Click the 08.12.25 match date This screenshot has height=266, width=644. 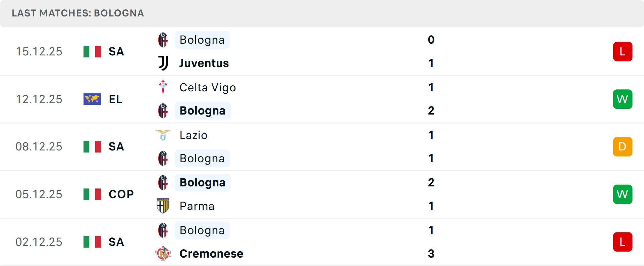pyautogui.click(x=39, y=147)
